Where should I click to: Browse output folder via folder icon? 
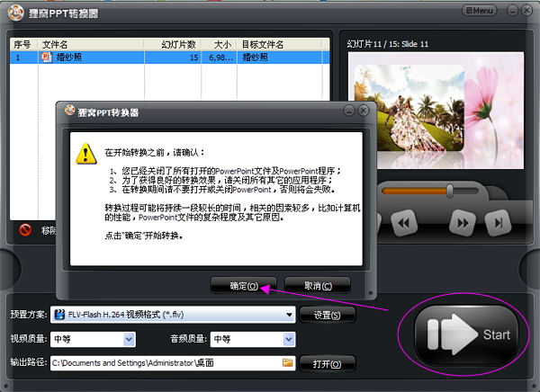(288, 362)
